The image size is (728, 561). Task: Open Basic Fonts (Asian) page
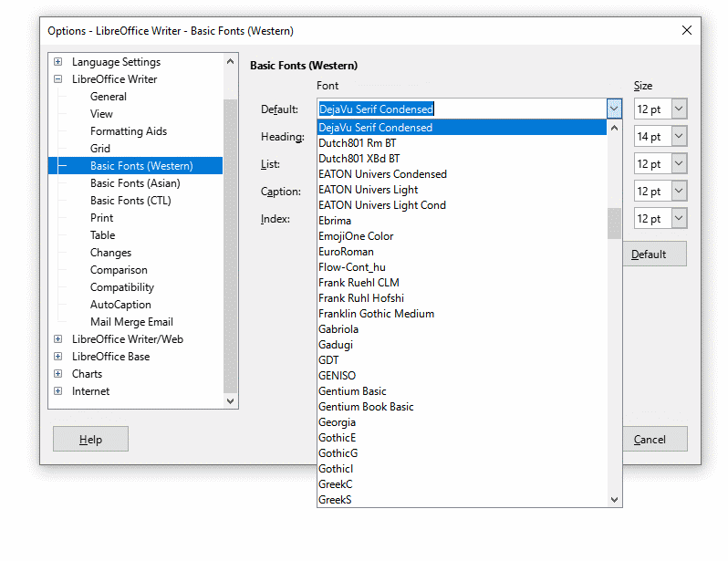135,183
